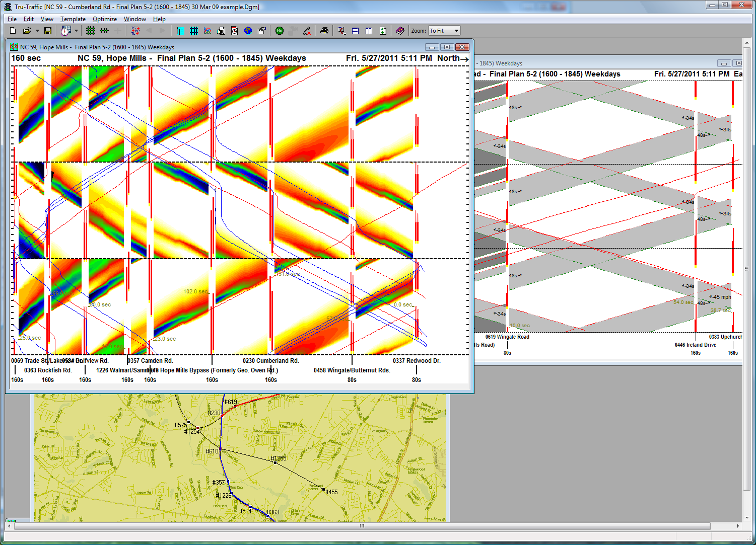Click the refresh/recalculate toolbar icon
Screen dimensions: 756x545
coord(383,31)
